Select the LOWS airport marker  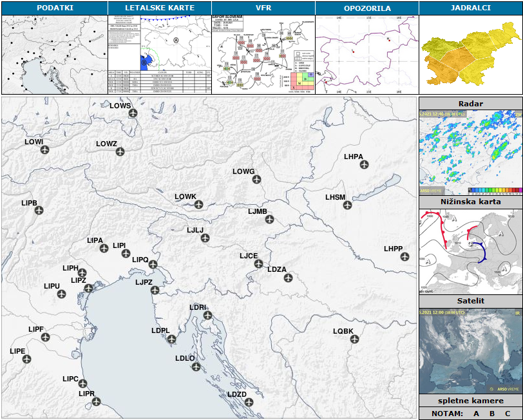[x=133, y=113]
